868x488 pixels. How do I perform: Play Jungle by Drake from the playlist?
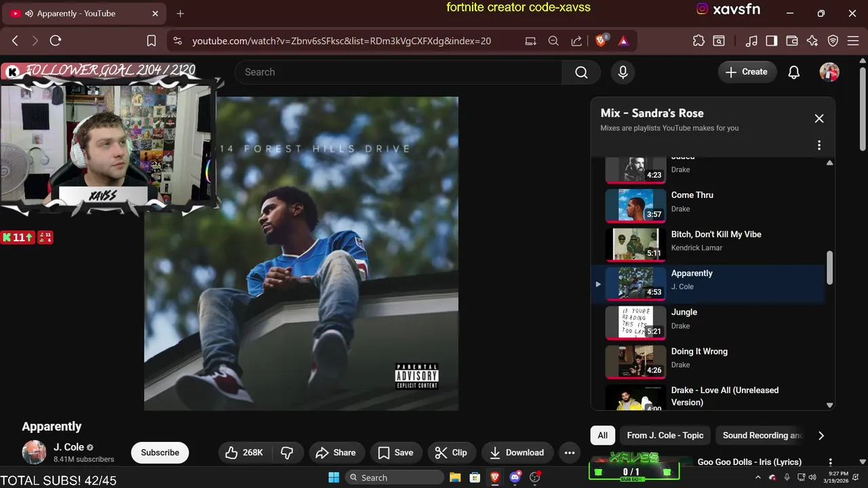click(708, 322)
